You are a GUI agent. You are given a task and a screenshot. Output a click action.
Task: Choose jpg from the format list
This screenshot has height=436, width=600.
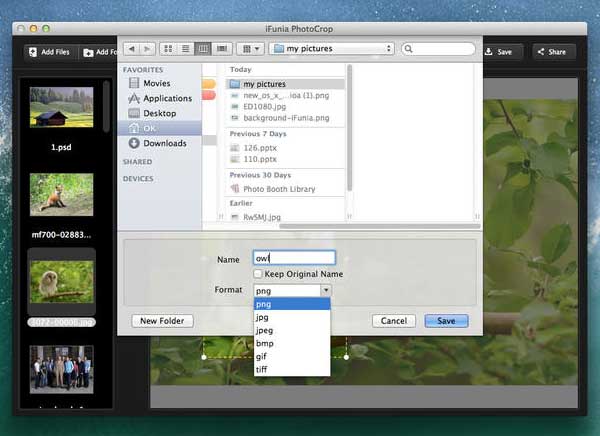click(x=292, y=317)
